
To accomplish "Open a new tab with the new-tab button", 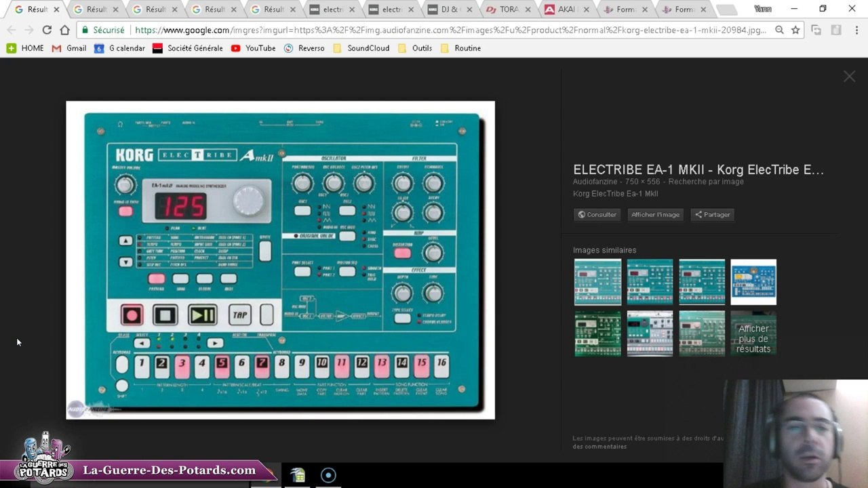I will (726, 9).
